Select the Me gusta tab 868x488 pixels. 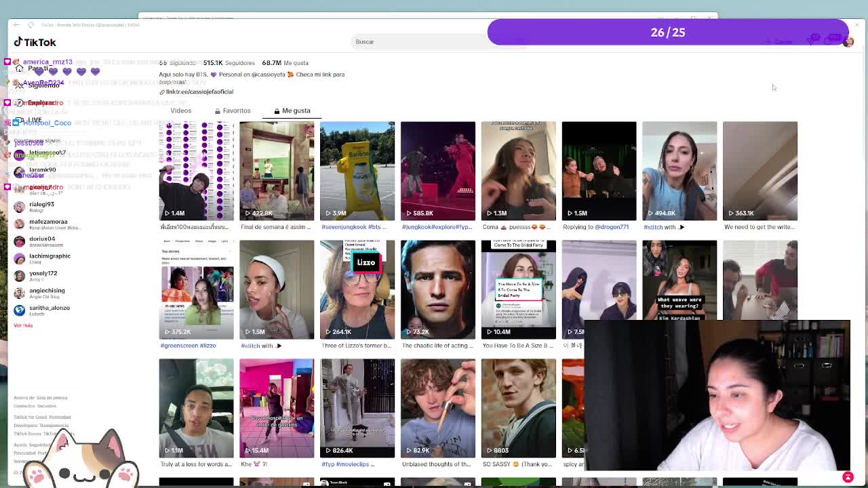pos(292,110)
